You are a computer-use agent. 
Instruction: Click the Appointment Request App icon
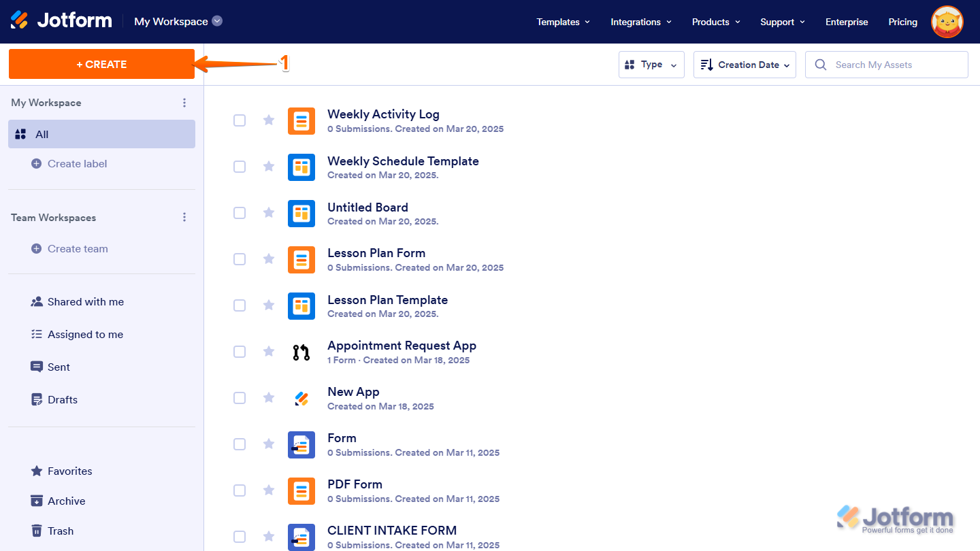click(x=301, y=352)
